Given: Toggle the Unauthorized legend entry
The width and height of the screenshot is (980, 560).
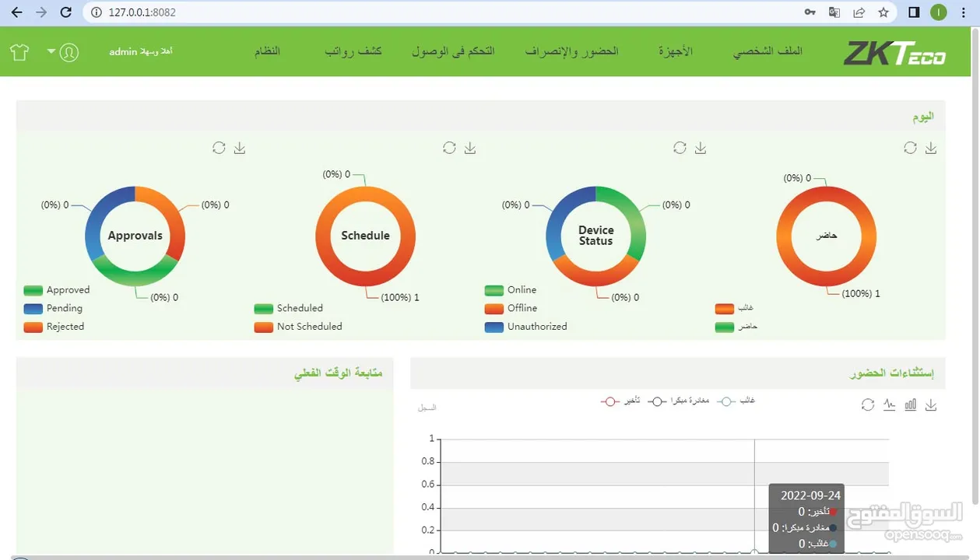Looking at the screenshot, I should [x=525, y=327].
